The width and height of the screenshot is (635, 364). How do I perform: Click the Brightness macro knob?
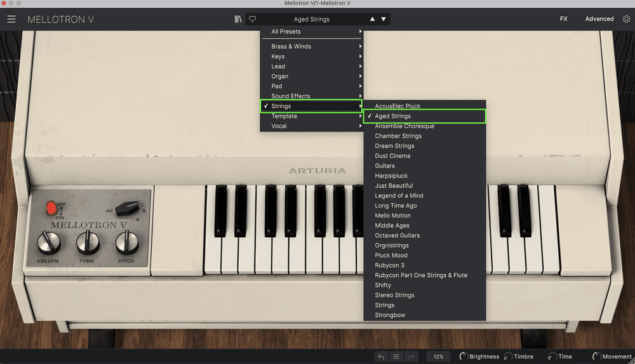[x=464, y=356]
